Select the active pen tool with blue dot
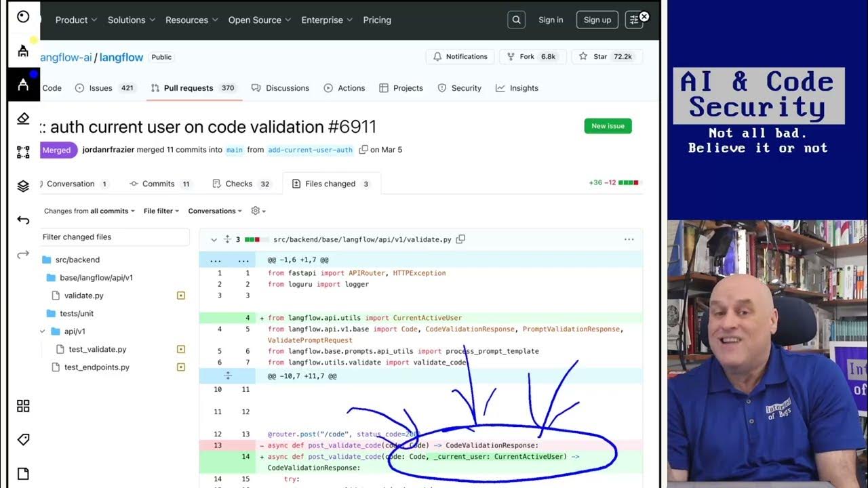 [23, 85]
